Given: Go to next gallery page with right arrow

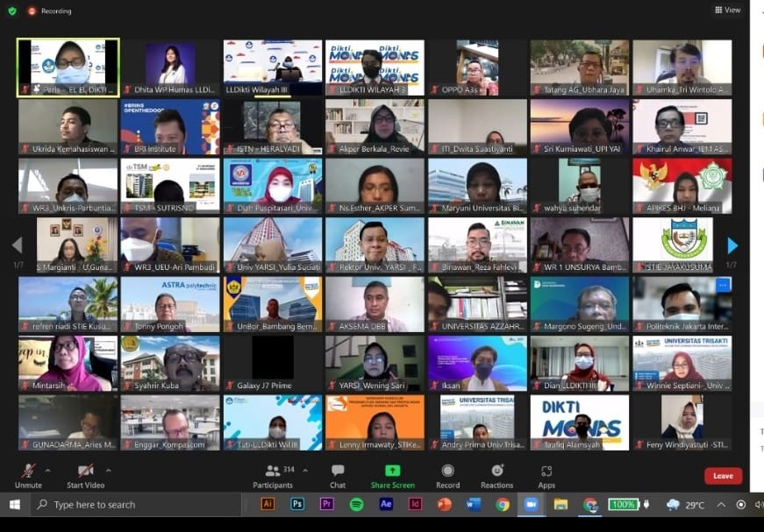Looking at the screenshot, I should pos(732,245).
